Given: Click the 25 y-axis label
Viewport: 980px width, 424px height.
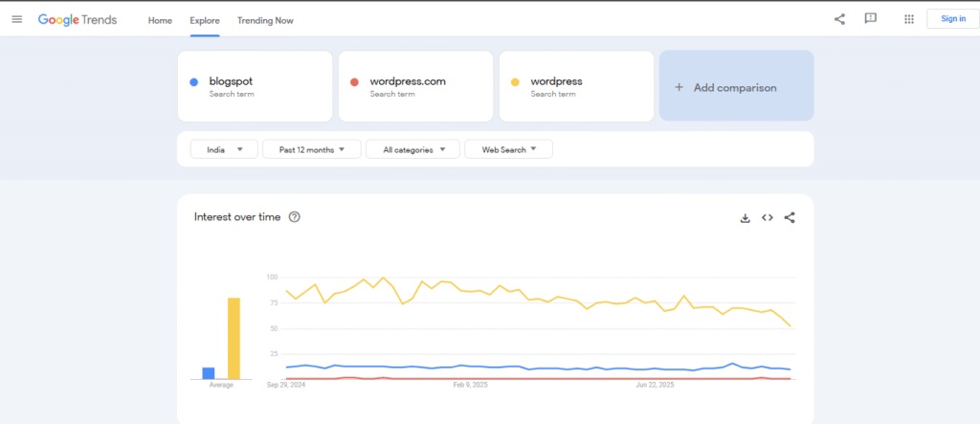Looking at the screenshot, I should point(273,354).
